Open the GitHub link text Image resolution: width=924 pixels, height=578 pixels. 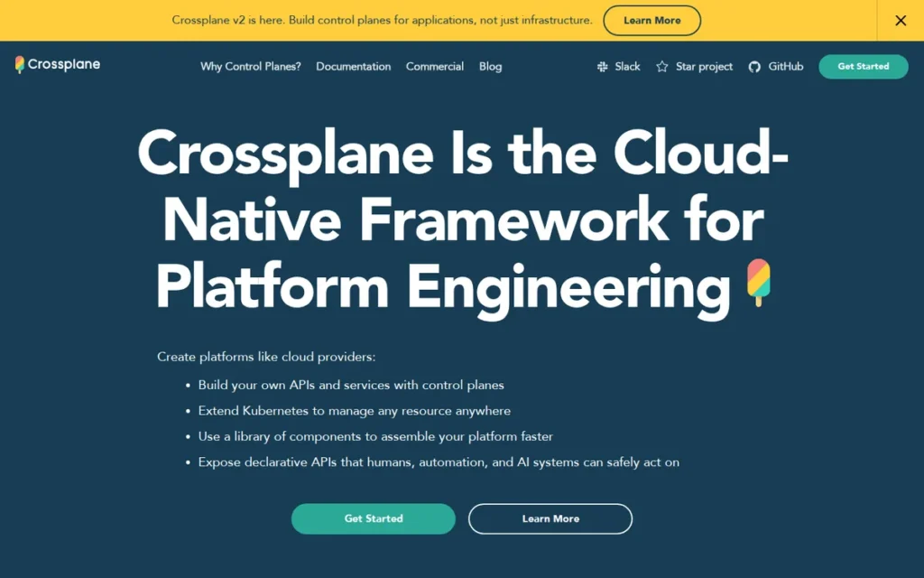click(x=786, y=67)
